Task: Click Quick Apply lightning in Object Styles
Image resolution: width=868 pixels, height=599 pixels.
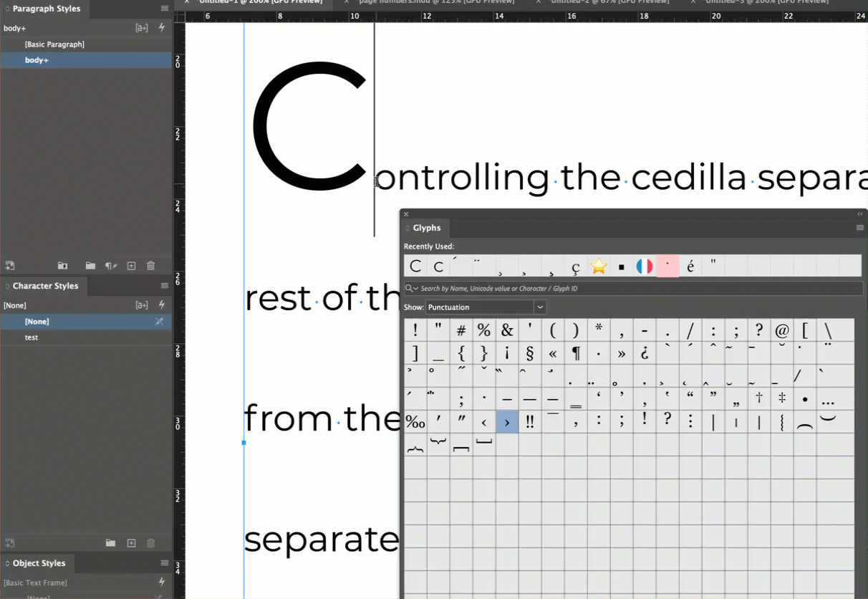Action: tap(162, 583)
